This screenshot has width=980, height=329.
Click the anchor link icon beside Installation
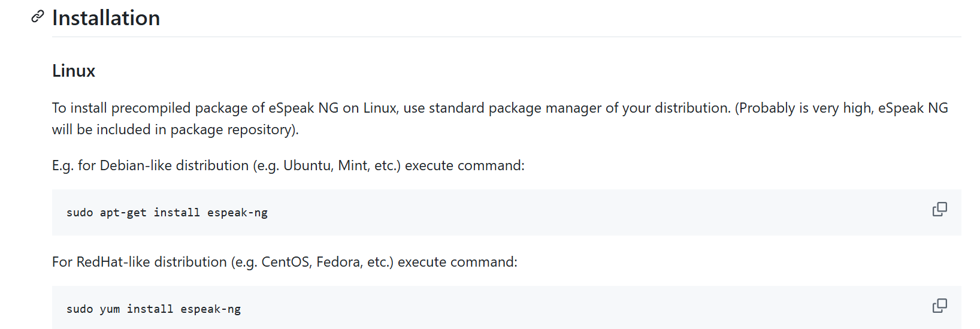(38, 17)
